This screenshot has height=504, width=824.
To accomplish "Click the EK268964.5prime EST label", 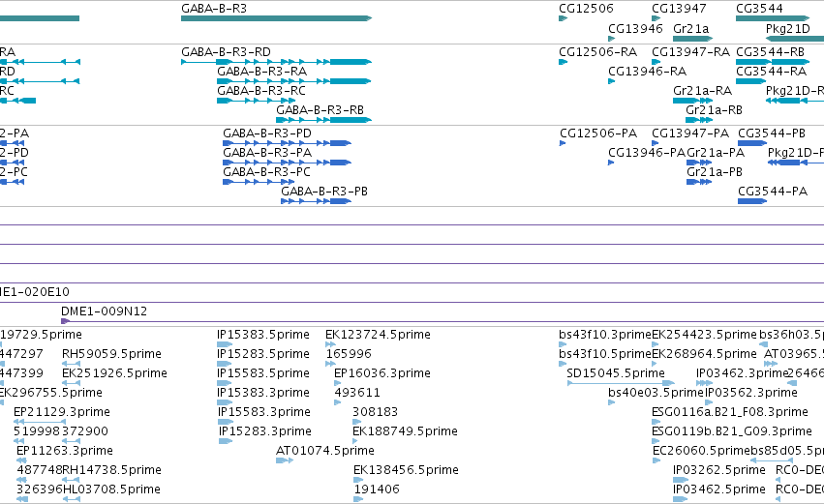I will pos(704,354).
